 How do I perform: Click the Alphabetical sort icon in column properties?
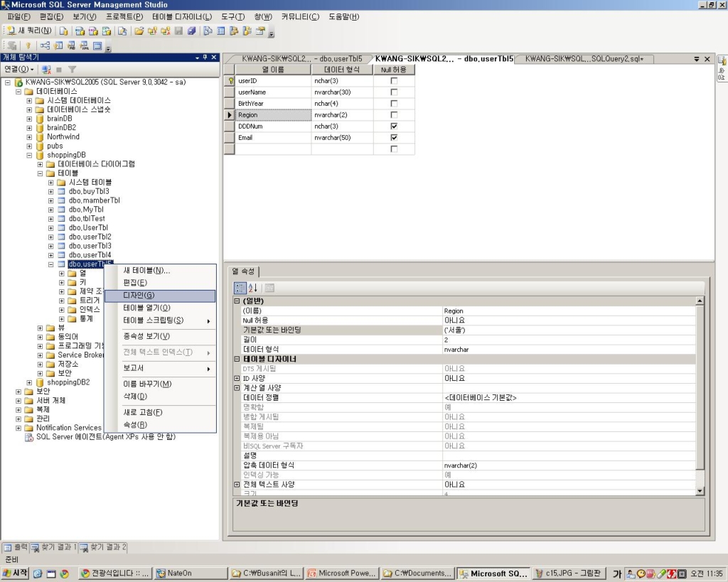pyautogui.click(x=252, y=288)
